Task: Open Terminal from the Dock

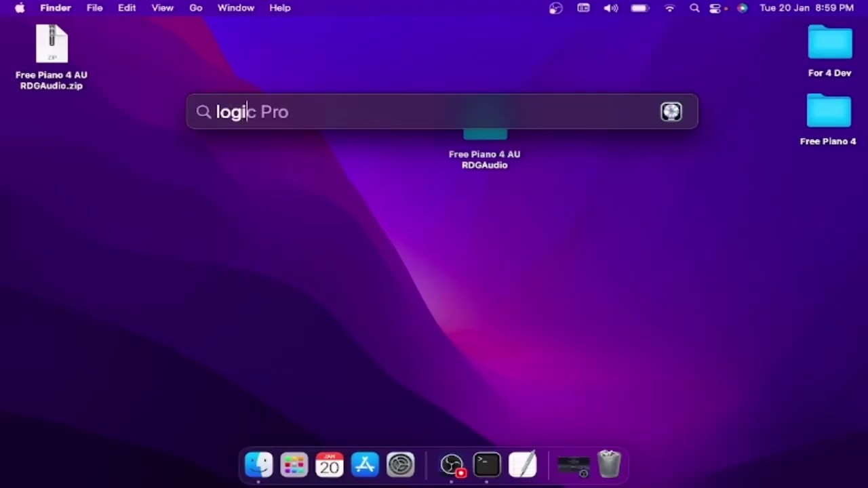Action: click(487, 465)
